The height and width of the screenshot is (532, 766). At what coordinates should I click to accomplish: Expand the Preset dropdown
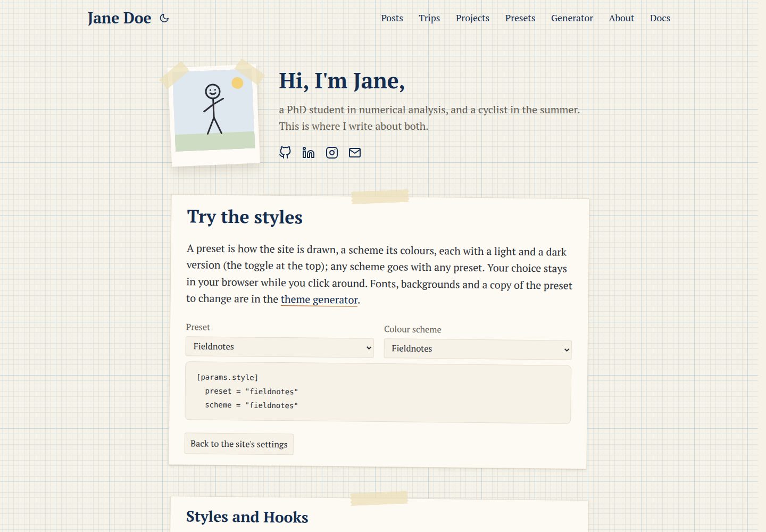279,347
